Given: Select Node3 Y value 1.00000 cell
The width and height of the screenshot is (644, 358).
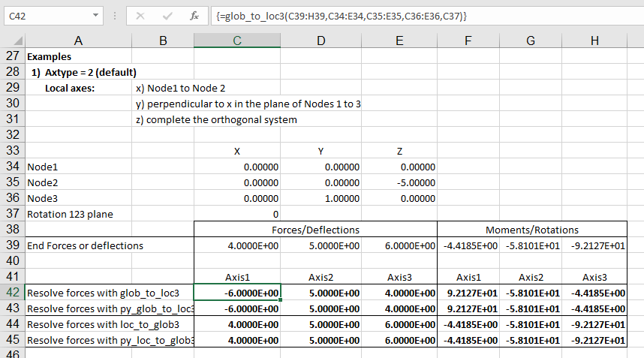Looking at the screenshot, I should pyautogui.click(x=321, y=198).
